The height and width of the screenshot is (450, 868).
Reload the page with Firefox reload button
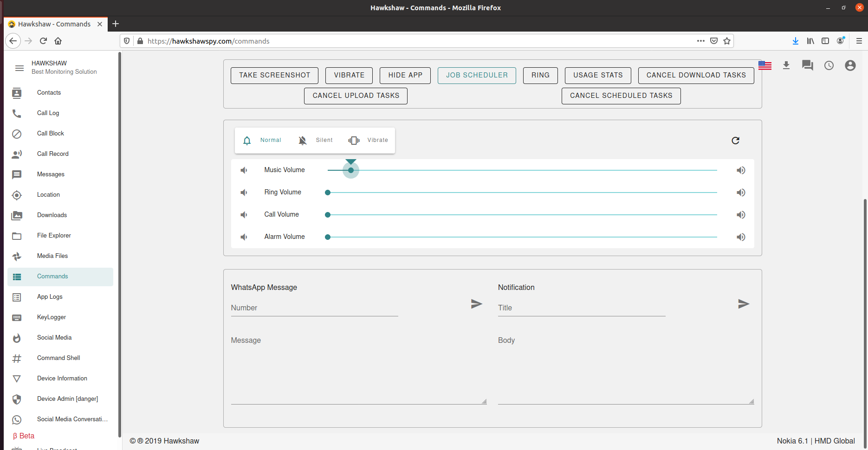pyautogui.click(x=43, y=41)
